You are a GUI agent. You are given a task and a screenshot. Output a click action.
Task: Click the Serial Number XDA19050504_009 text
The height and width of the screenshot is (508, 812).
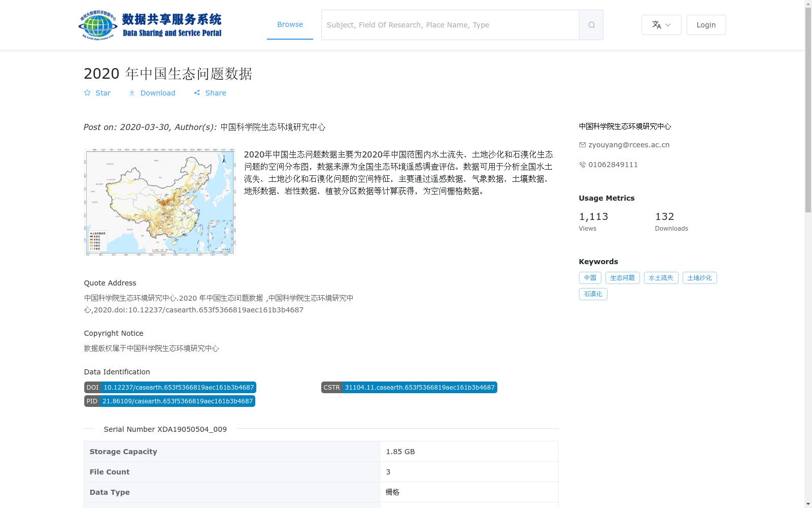tap(165, 429)
